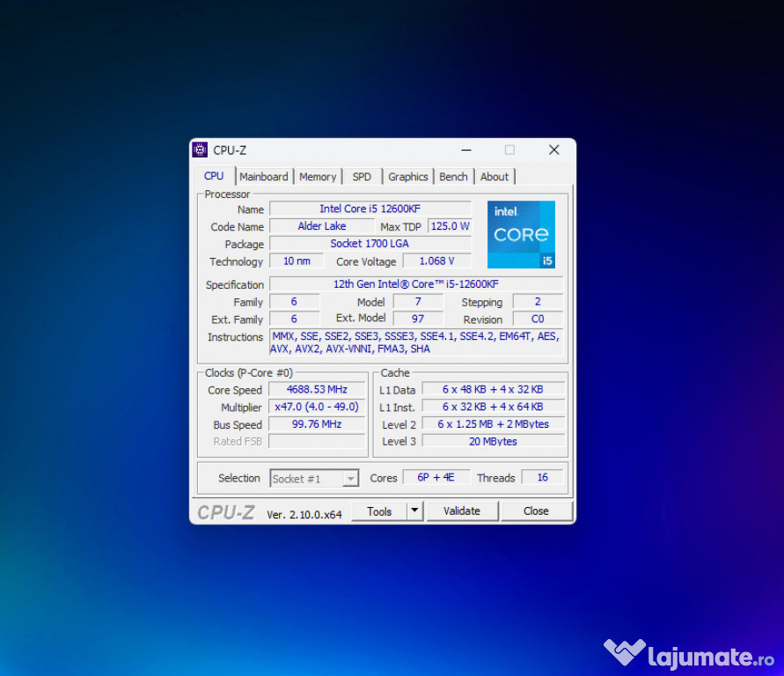The height and width of the screenshot is (676, 784).
Task: Select the CPU tab
Action: [x=214, y=176]
